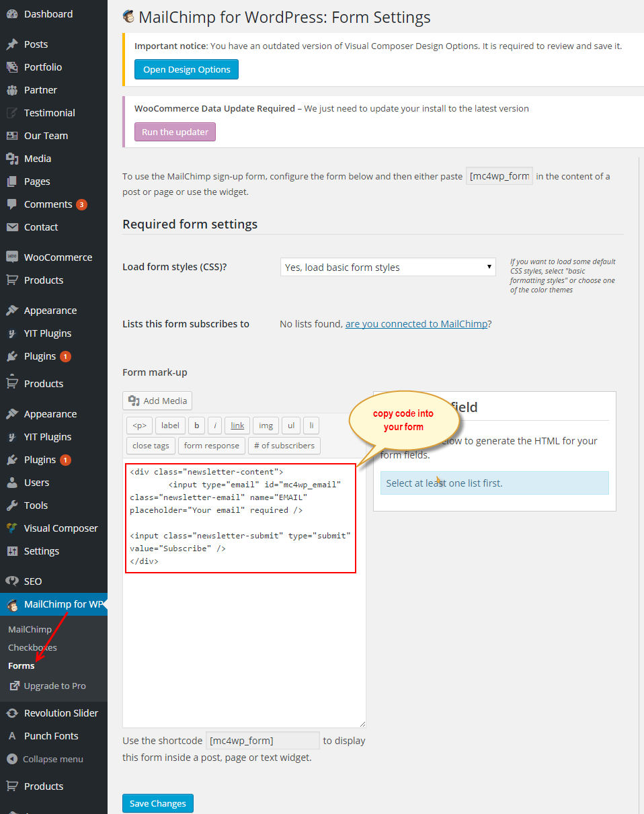Go to the Checkboxes submenu page
Image resolution: width=644 pixels, height=814 pixels.
coord(32,648)
